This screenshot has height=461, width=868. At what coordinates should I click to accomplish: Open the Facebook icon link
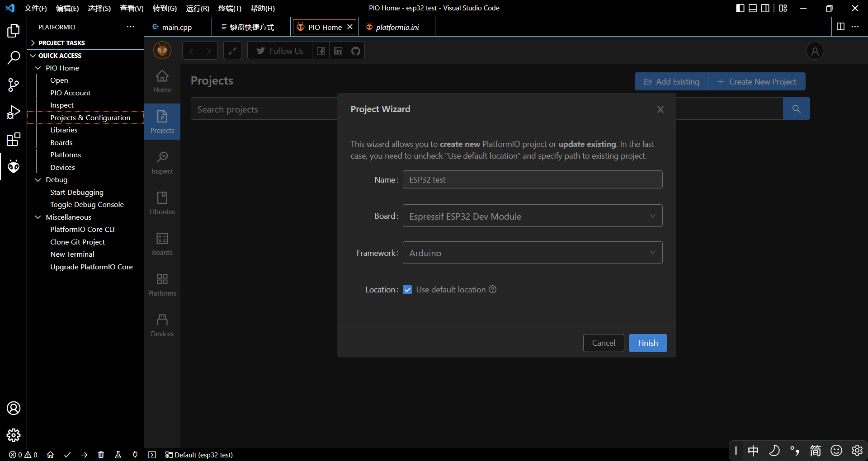pos(321,51)
